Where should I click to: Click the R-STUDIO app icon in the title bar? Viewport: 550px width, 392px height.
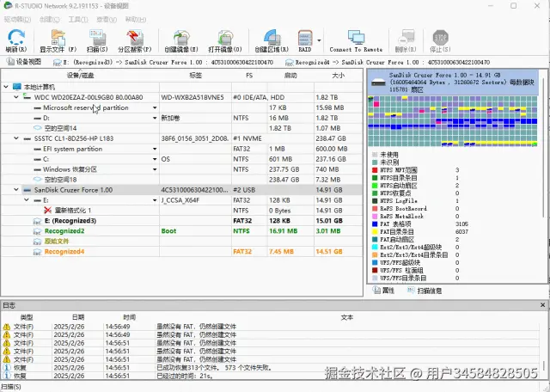(x=8, y=6)
